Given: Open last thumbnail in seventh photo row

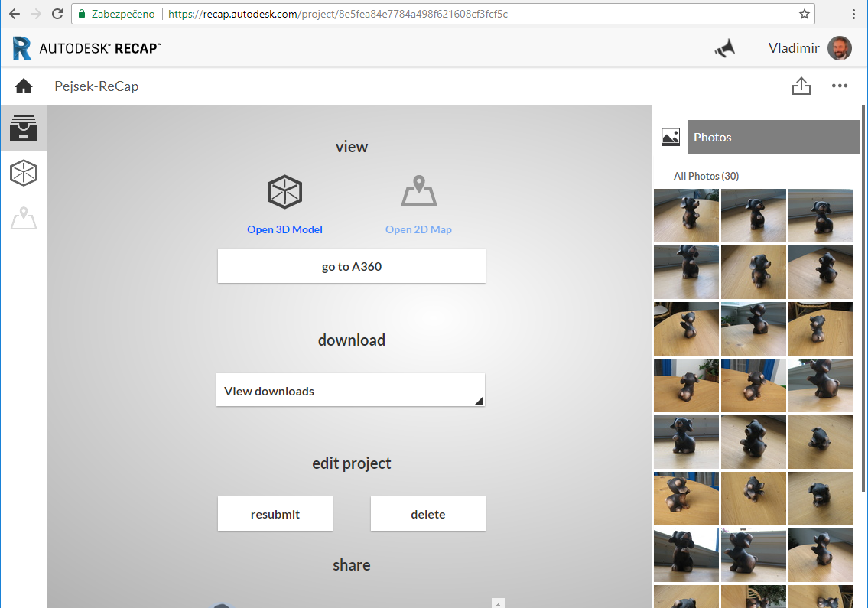Looking at the screenshot, I should pyautogui.click(x=821, y=554).
